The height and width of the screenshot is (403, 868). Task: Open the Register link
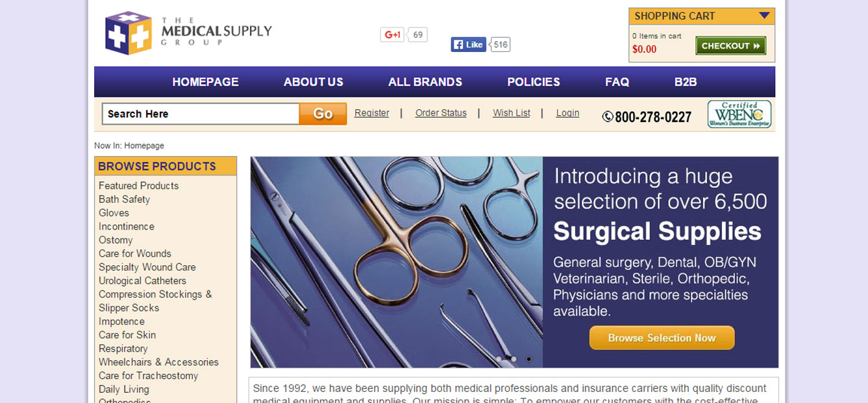(x=372, y=113)
